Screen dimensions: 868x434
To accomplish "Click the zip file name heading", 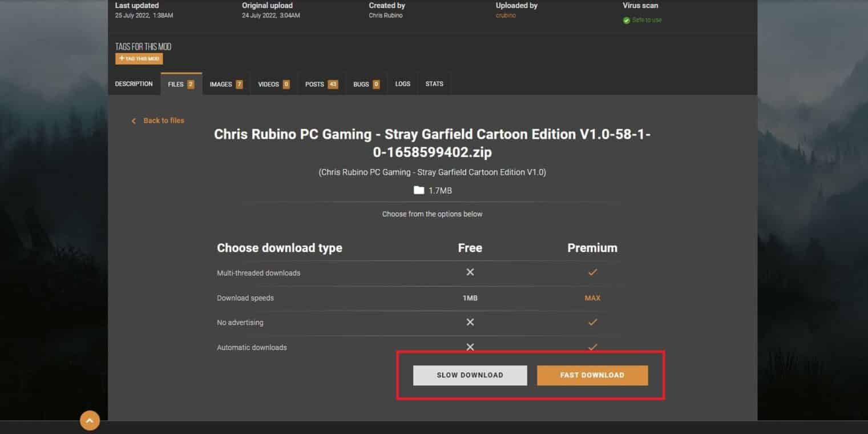I will tap(432, 143).
